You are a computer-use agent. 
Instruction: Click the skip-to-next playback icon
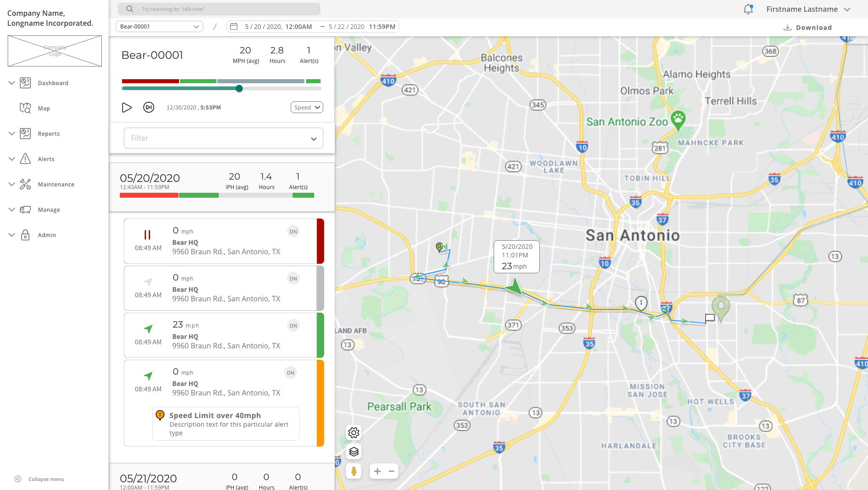(x=149, y=108)
